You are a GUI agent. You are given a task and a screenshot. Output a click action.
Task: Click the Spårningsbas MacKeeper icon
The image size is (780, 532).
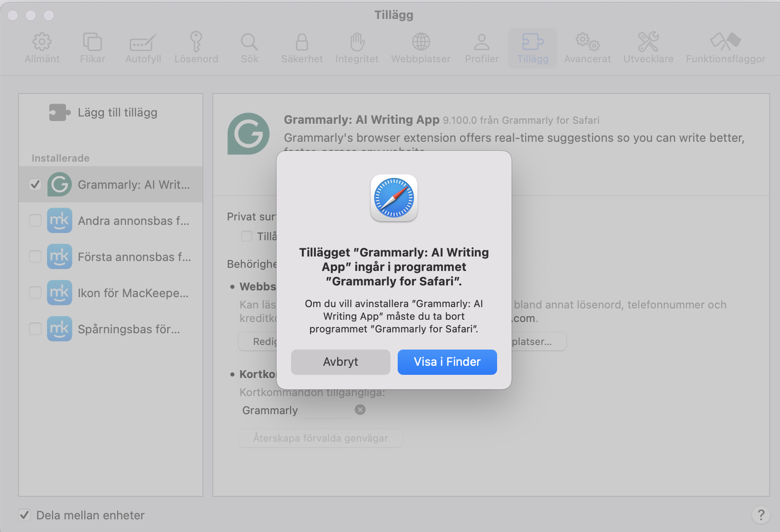60,329
